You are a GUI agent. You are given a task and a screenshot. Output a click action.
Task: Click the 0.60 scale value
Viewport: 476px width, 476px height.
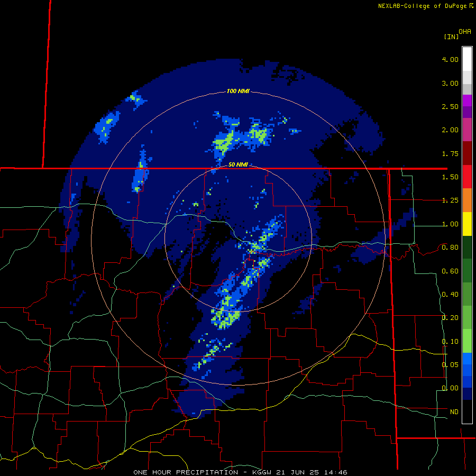(x=450, y=271)
